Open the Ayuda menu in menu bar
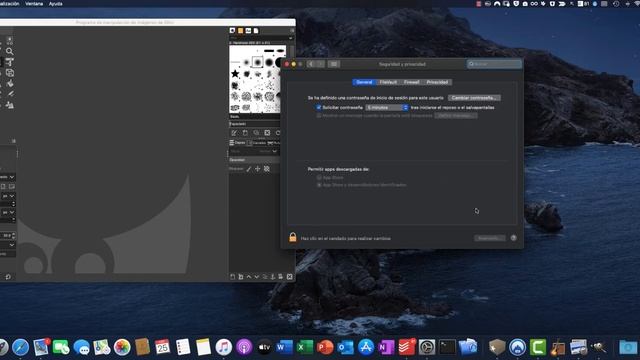This screenshot has width=640, height=360. coord(56,4)
